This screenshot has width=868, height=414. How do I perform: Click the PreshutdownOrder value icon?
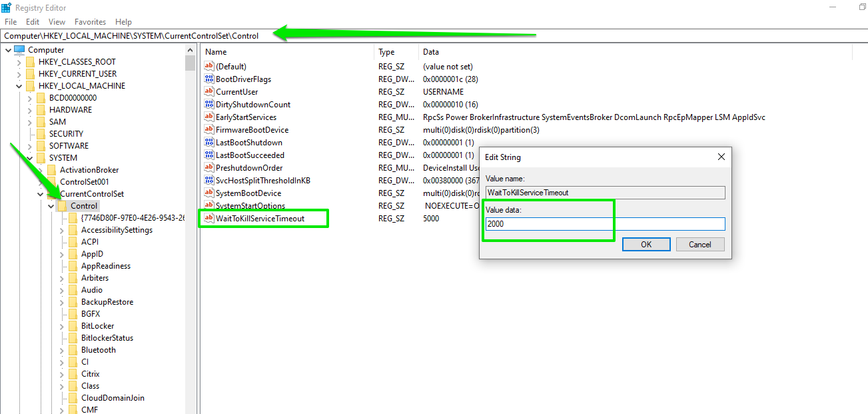click(x=209, y=168)
